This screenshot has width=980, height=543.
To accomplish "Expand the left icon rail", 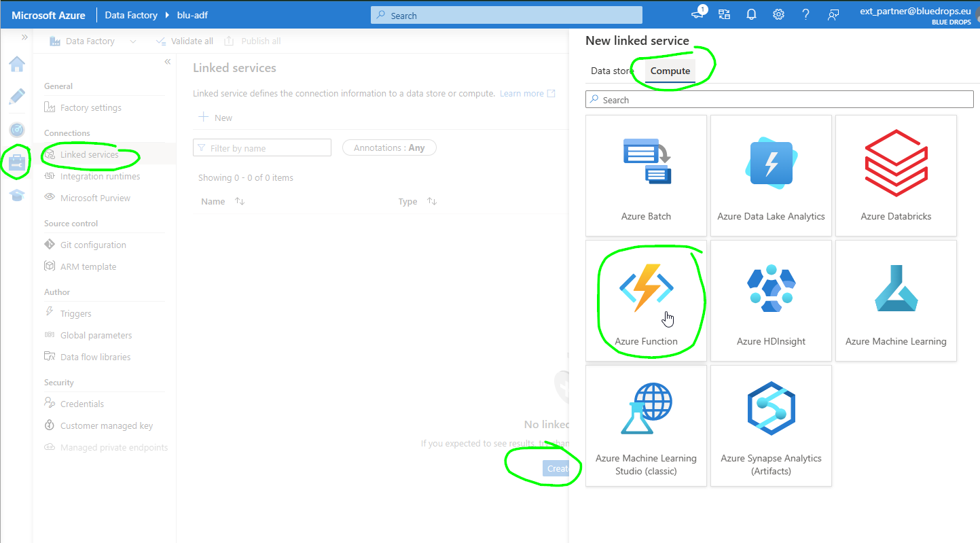I will click(x=24, y=37).
